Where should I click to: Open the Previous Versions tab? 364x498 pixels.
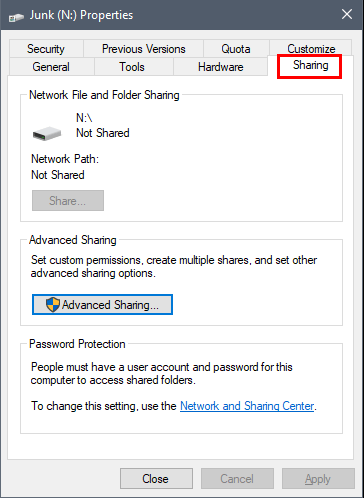(x=143, y=49)
